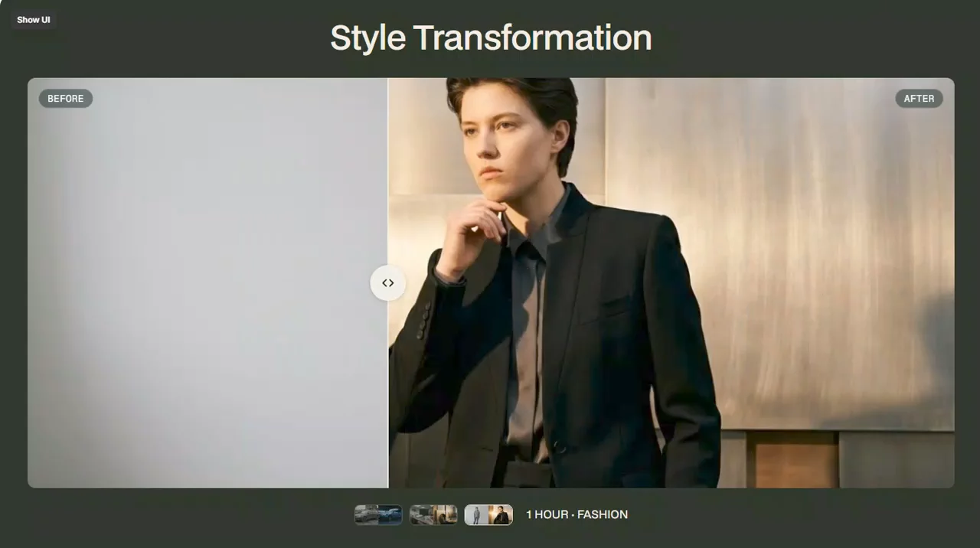Click the right chevron inside slider handle
980x548 pixels.
[392, 283]
